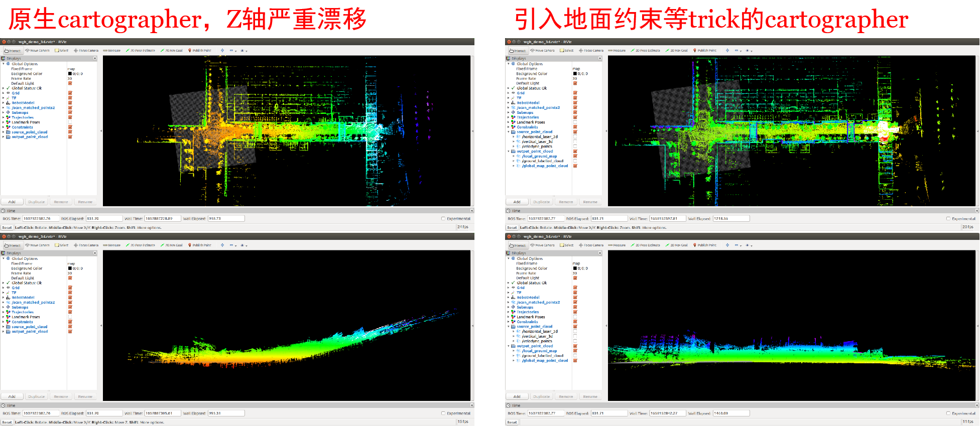This screenshot has width=980, height=426.
Task: Expand /local_ground_map in bottom-right RViz window
Action: tap(513, 351)
